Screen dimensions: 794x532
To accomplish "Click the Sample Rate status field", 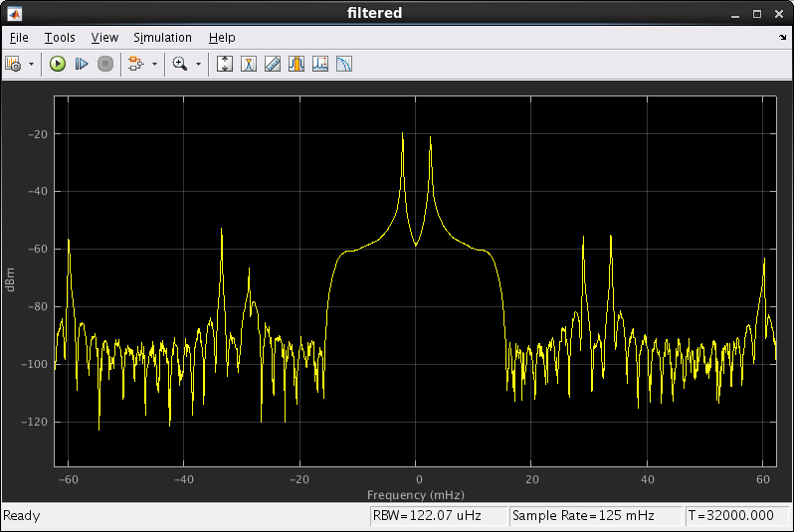I will click(x=595, y=516).
